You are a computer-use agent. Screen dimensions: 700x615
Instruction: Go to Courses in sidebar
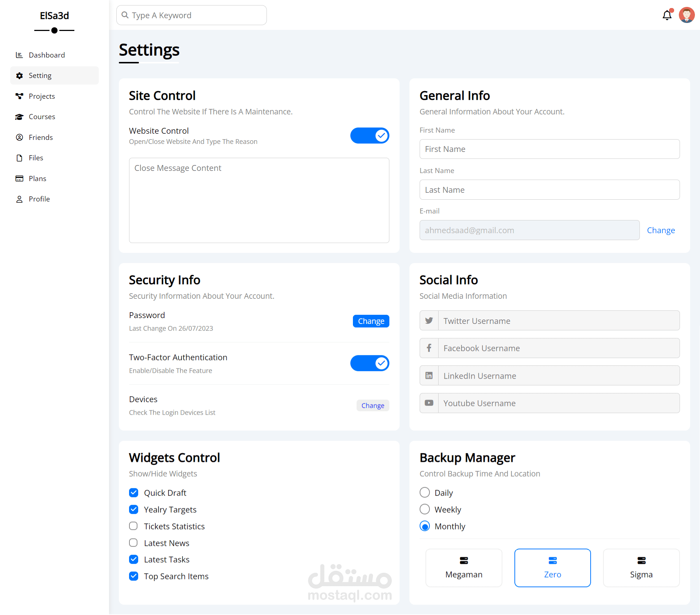[42, 117]
